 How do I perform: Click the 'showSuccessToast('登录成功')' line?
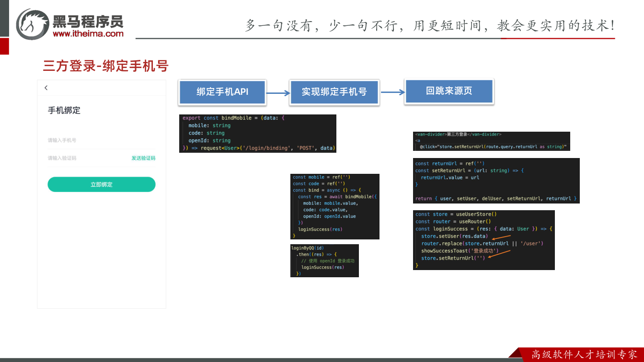point(460,251)
